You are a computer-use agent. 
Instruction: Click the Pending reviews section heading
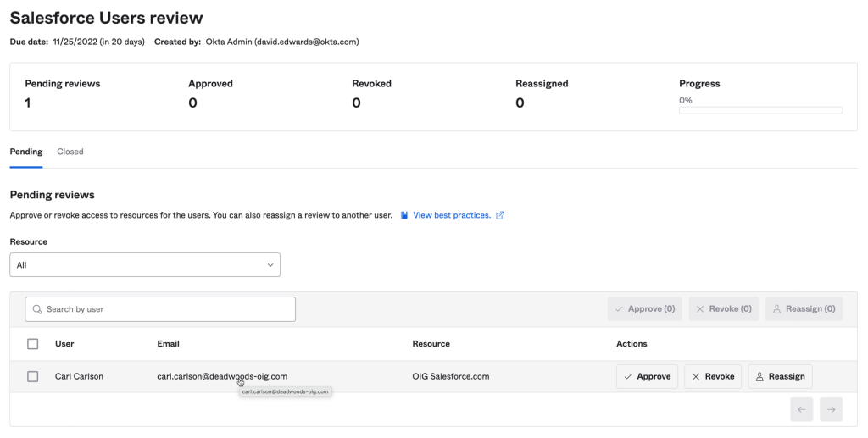click(x=52, y=195)
